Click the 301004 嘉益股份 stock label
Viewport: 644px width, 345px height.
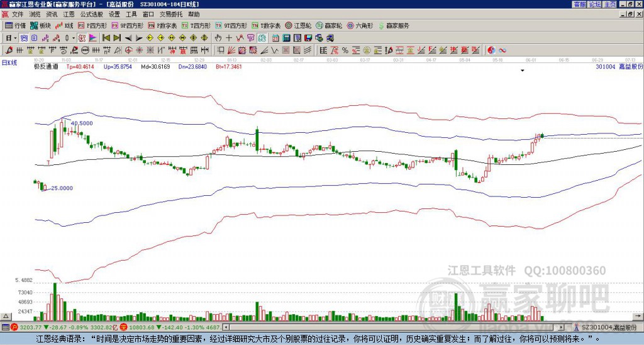619,66
